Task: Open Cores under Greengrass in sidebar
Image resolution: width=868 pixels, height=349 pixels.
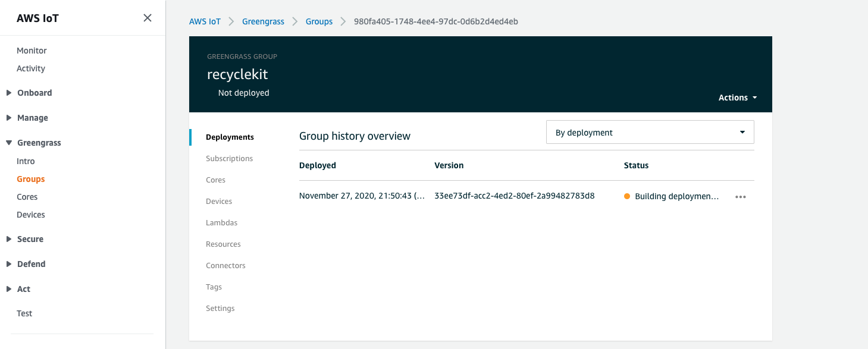Action: pos(27,197)
